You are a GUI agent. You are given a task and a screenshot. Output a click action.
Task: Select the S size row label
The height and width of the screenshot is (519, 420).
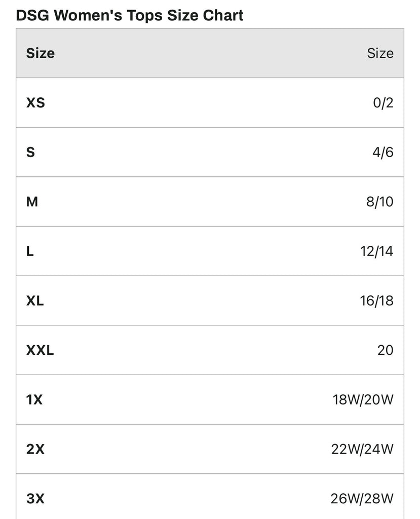click(30, 152)
